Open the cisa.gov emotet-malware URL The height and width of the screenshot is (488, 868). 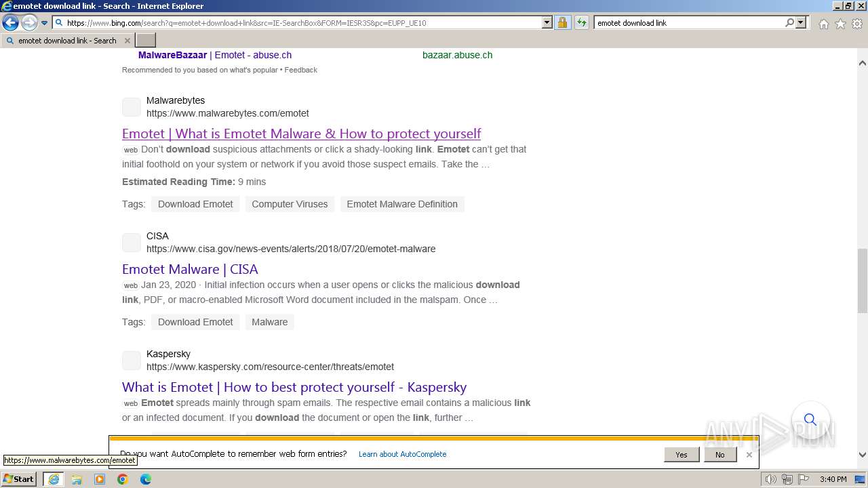pyautogui.click(x=291, y=249)
